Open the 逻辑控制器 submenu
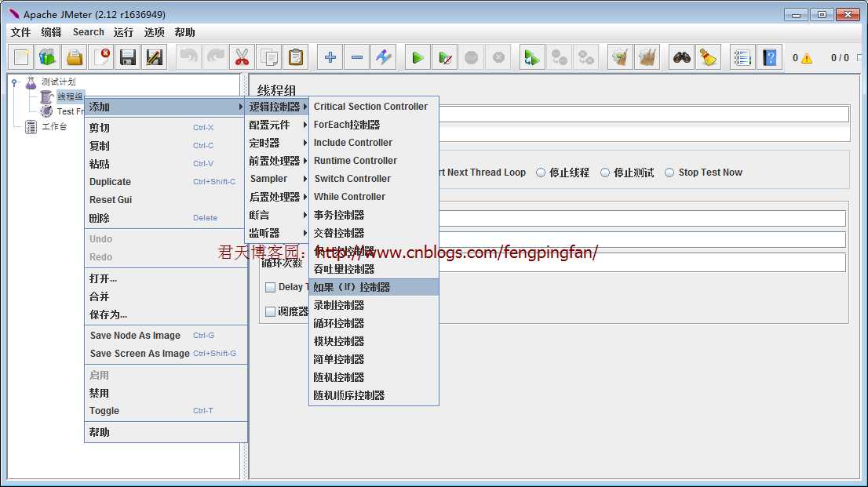 [277, 106]
